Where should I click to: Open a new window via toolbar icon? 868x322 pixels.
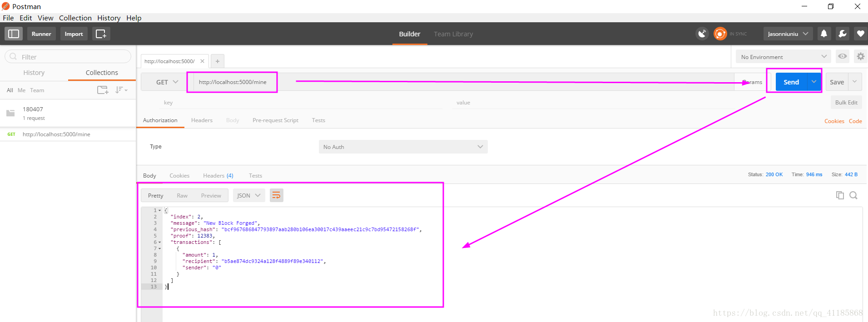101,34
